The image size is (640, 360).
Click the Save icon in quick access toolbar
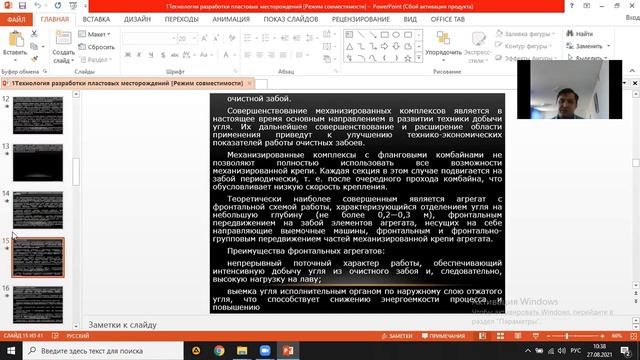[22, 6]
